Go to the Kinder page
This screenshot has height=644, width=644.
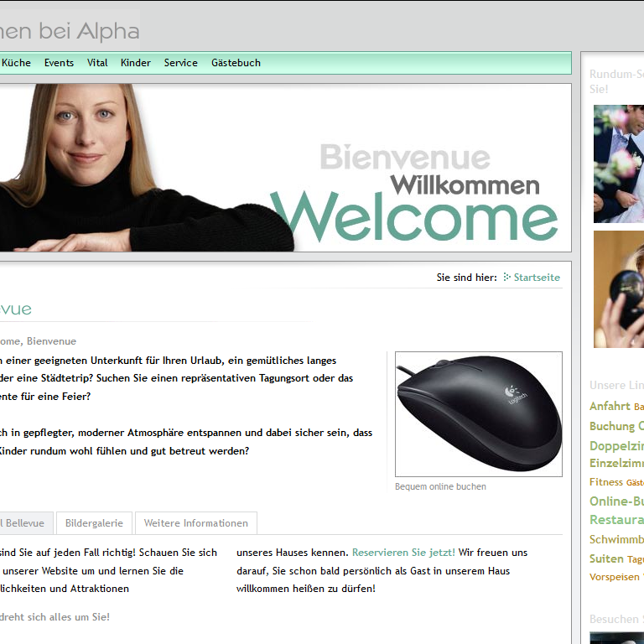(136, 63)
